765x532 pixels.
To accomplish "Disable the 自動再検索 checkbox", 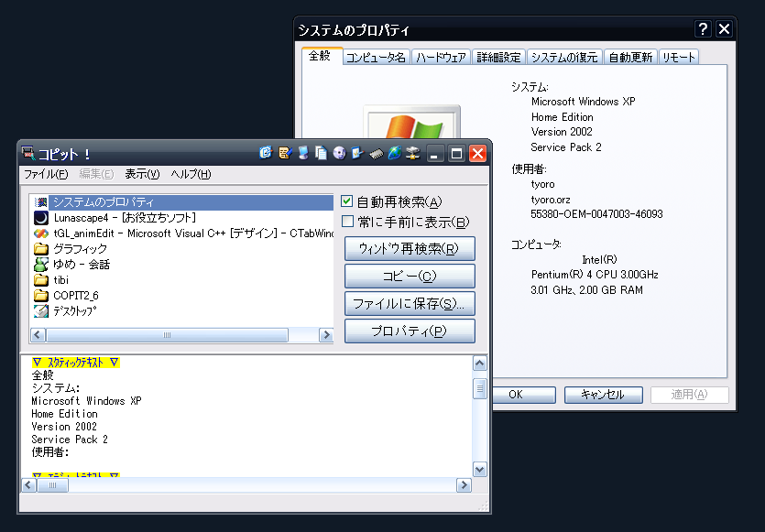I will click(348, 201).
